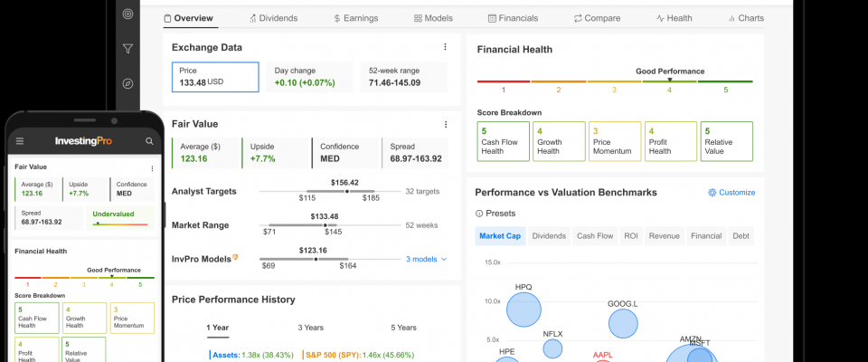
Task: Click the Upside +7.7% box on desktop
Action: coord(275,153)
